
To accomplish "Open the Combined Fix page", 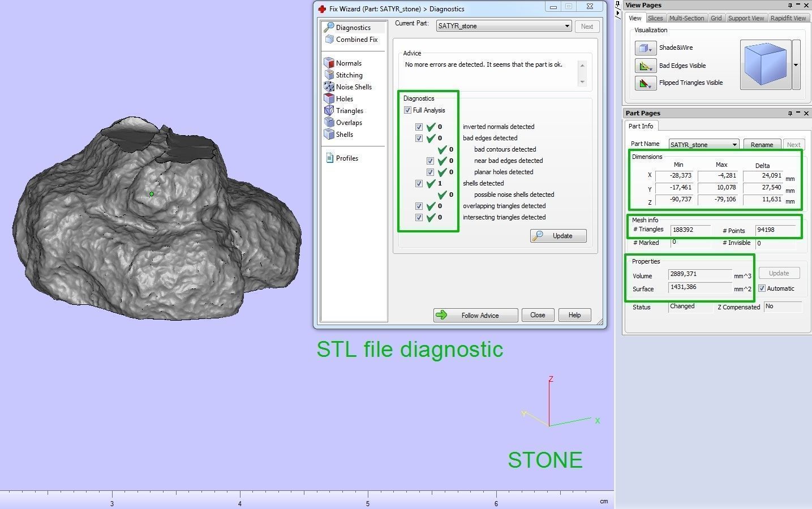I will tap(351, 40).
